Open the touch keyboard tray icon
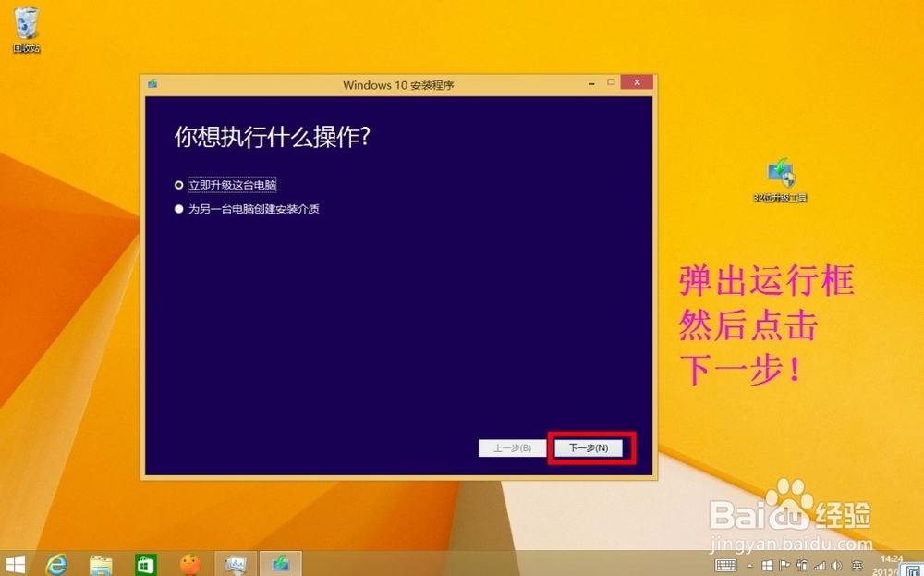924x576 pixels. click(725, 566)
